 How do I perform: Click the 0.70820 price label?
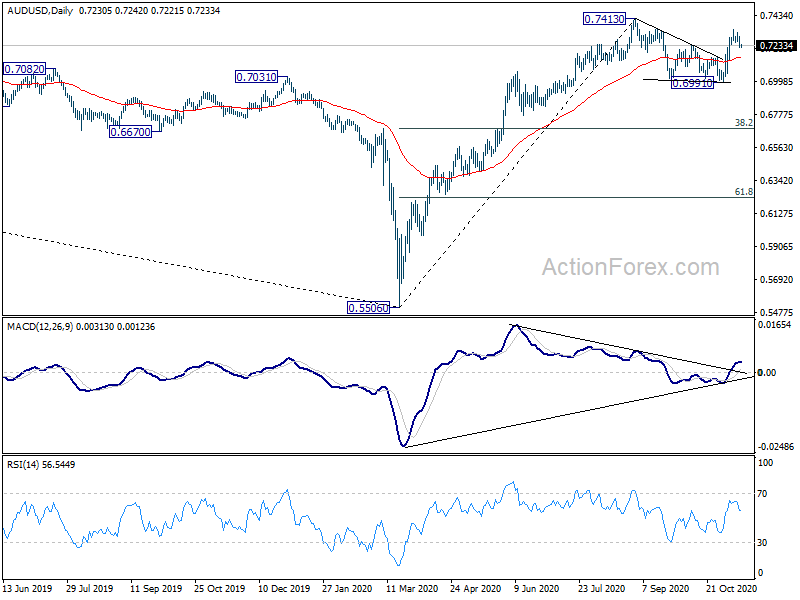[24, 69]
